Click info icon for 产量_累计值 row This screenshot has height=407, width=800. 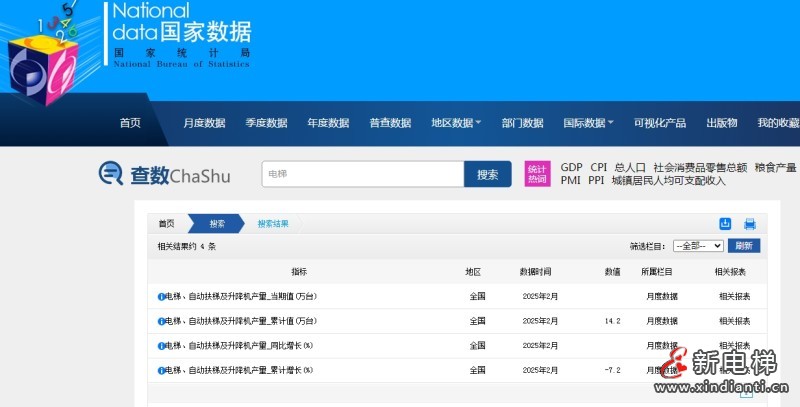click(161, 321)
